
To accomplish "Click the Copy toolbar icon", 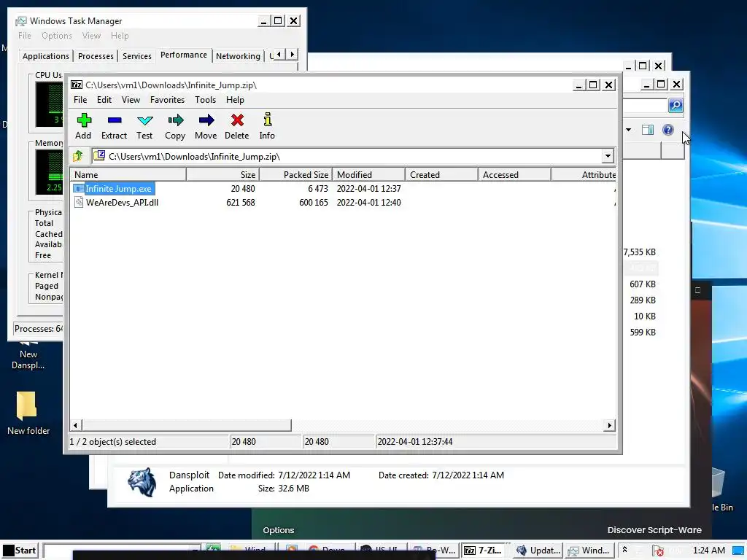I will pos(175,120).
